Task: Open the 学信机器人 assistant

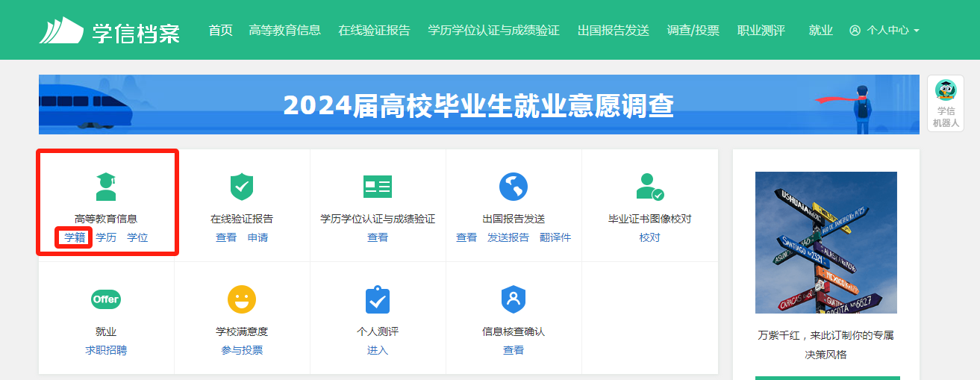Action: tap(945, 103)
